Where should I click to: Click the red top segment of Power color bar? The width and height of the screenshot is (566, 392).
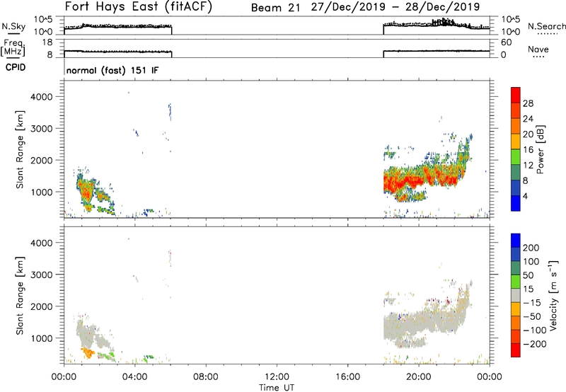[516, 95]
